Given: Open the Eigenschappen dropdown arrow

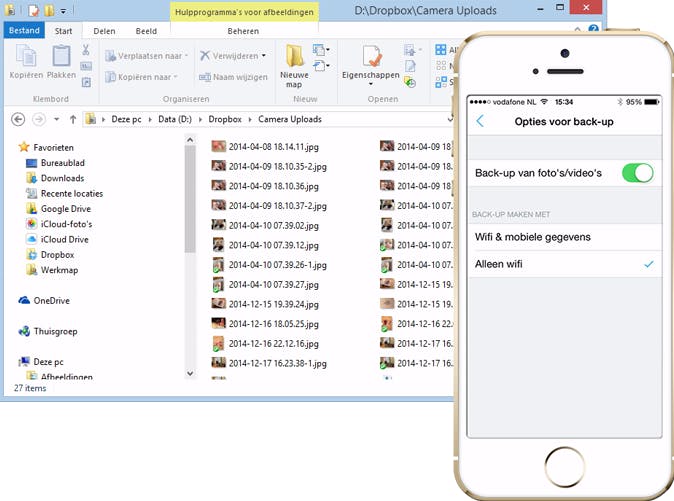Looking at the screenshot, I should point(371,84).
